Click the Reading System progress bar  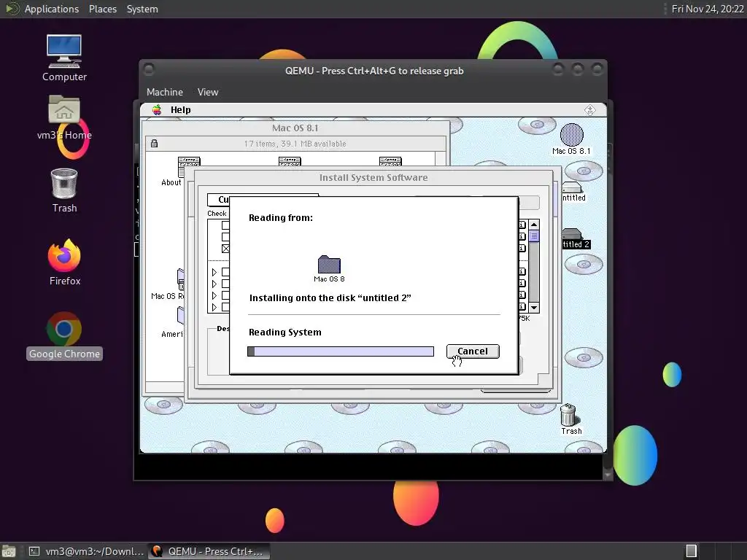click(341, 351)
